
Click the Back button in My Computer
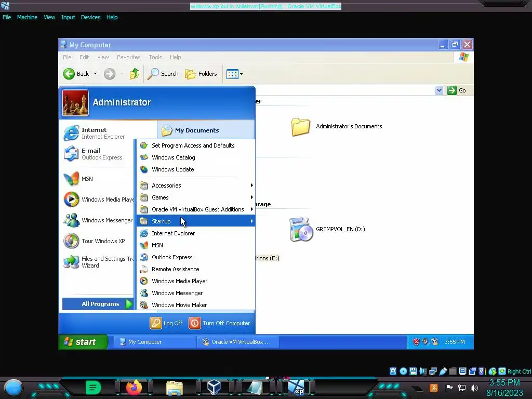[76, 74]
